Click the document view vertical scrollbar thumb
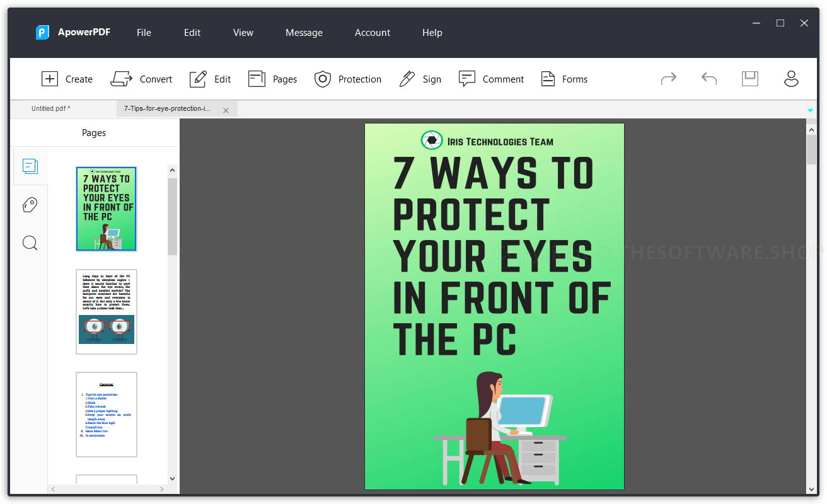The image size is (827, 504). (x=812, y=149)
